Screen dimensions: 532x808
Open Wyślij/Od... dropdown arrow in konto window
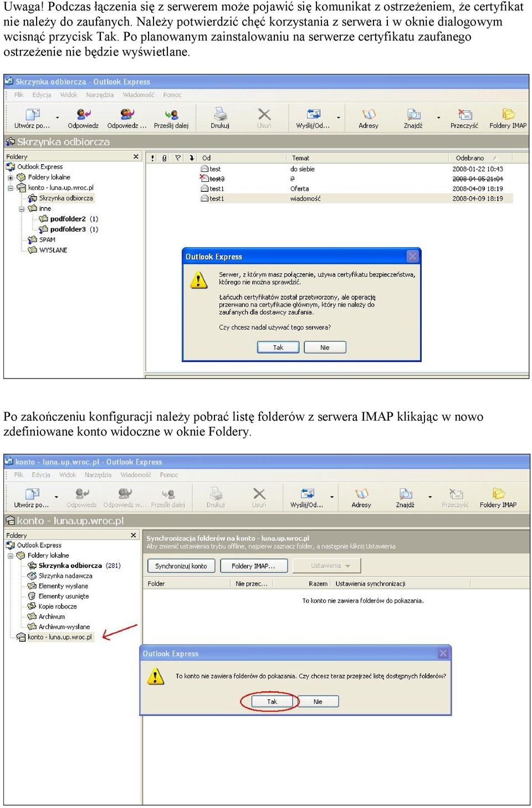pyautogui.click(x=332, y=497)
